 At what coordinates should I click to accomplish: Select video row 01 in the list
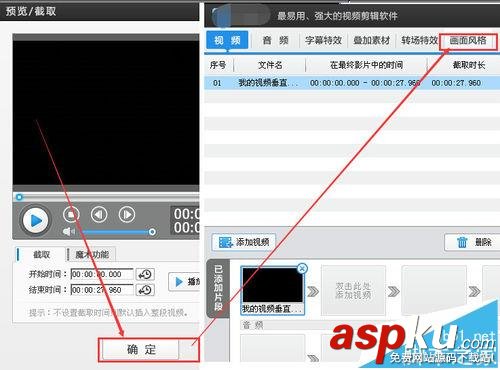352,83
